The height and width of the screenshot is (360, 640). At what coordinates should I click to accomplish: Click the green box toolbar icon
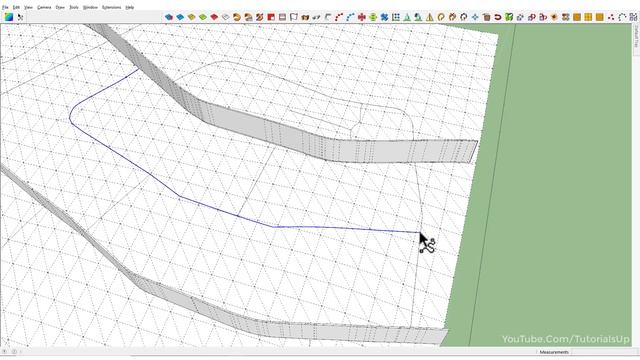(x=509, y=17)
